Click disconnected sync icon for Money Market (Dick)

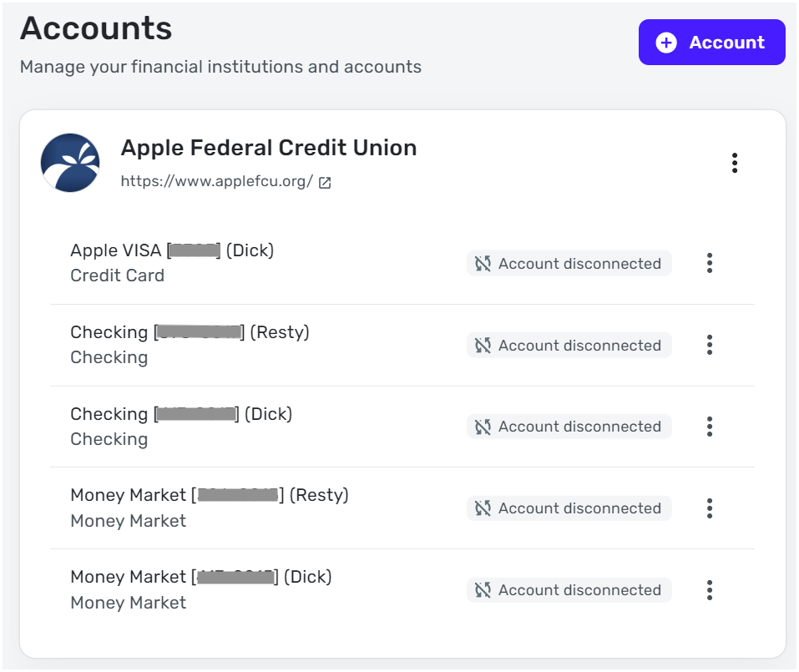(483, 590)
